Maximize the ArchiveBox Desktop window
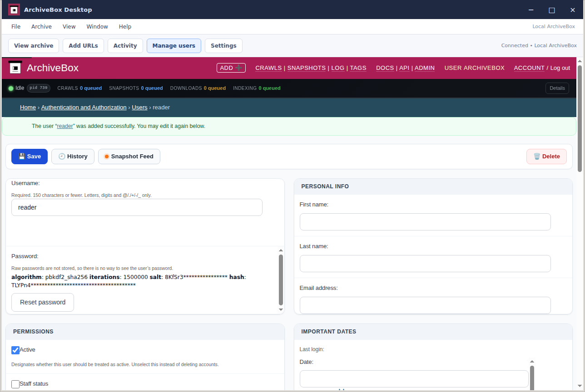 (x=552, y=10)
